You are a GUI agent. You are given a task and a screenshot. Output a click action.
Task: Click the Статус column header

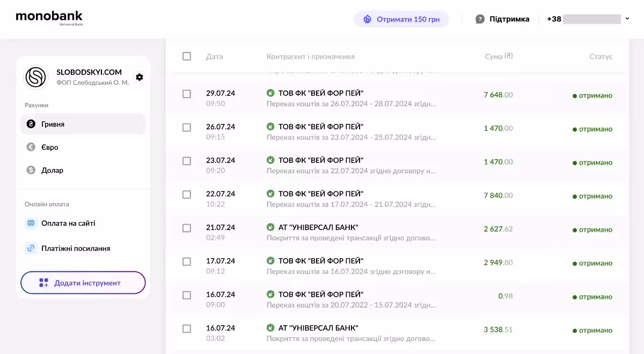pos(601,56)
